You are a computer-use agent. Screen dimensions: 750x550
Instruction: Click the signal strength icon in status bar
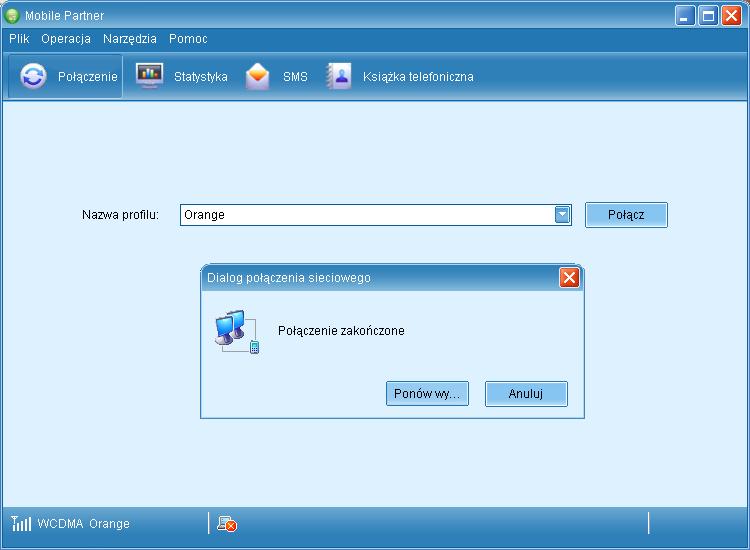21,523
